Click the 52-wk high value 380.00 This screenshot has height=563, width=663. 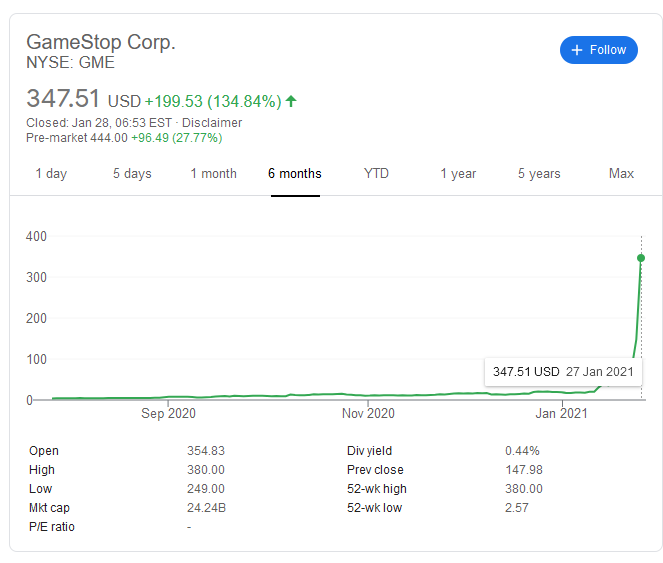pyautogui.click(x=524, y=489)
